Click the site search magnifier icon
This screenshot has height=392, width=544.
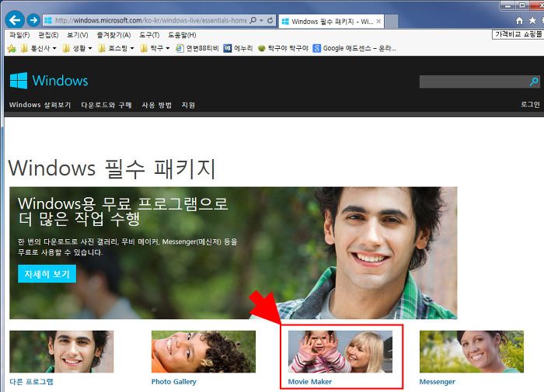pyautogui.click(x=534, y=82)
